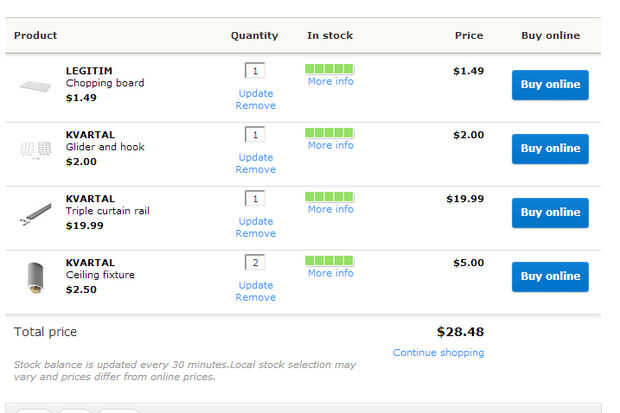The height and width of the screenshot is (413, 620).
Task: Click the Continue shopping link
Action: point(438,353)
